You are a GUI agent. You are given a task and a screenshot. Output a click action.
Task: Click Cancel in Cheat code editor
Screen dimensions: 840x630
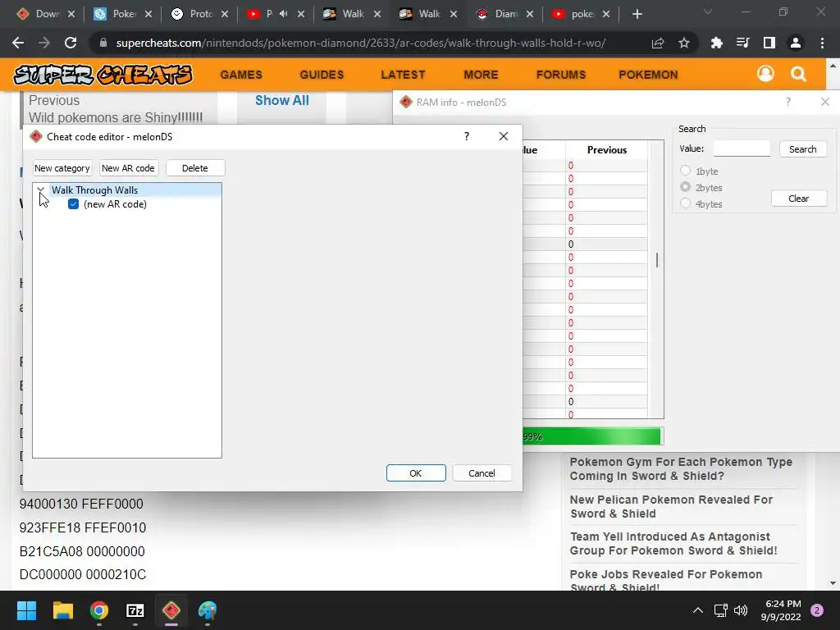482,473
